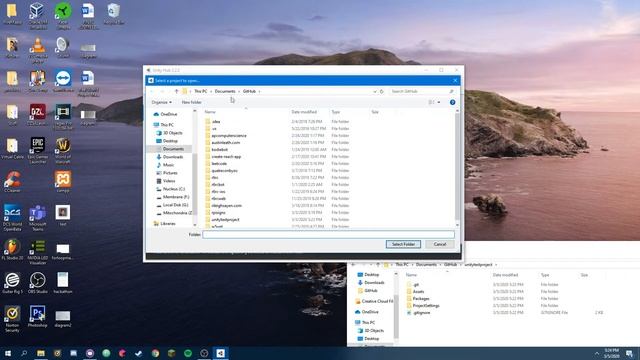Image resolution: width=640 pixels, height=360 pixels.
Task: Expand the previous locations dropdown
Action: point(375,91)
